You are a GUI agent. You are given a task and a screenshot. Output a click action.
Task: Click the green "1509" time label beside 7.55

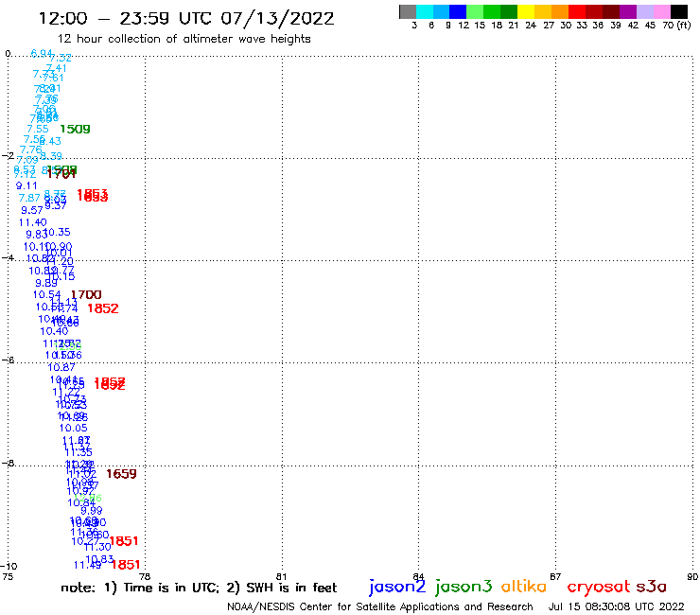click(75, 129)
